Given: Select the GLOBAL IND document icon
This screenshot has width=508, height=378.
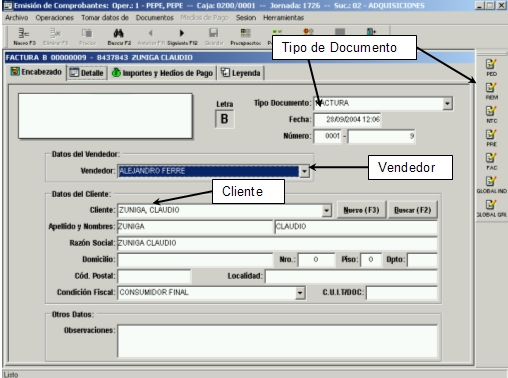Looking at the screenshot, I should click(x=491, y=185).
